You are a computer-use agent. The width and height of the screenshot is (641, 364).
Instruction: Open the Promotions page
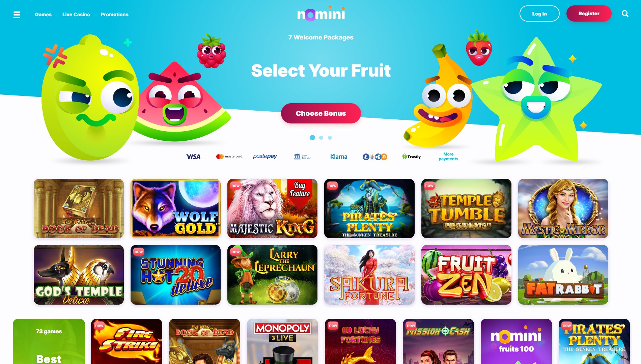(x=115, y=15)
